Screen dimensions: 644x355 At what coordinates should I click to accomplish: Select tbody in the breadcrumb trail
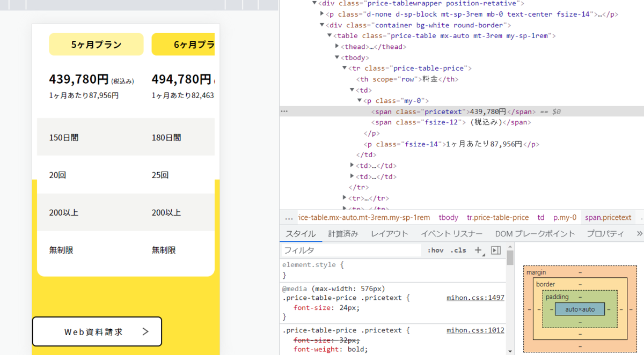point(448,218)
